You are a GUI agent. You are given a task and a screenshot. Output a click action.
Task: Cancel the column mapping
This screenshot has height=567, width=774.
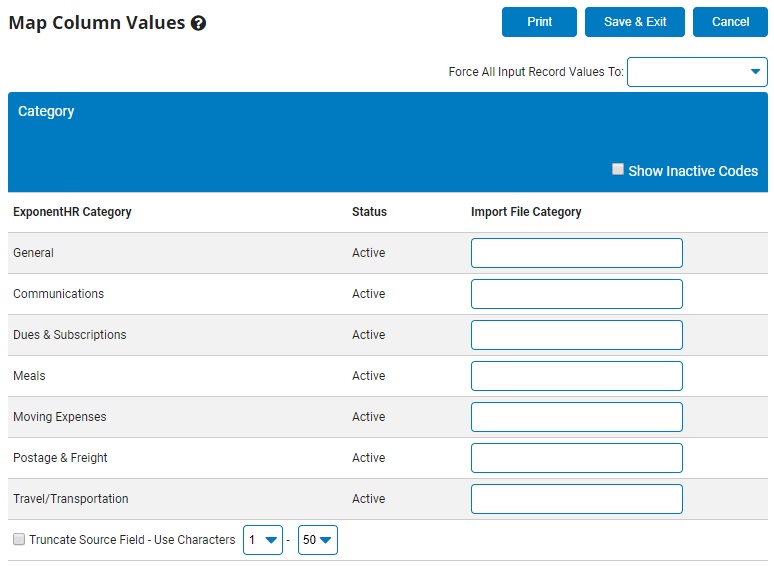(x=730, y=22)
